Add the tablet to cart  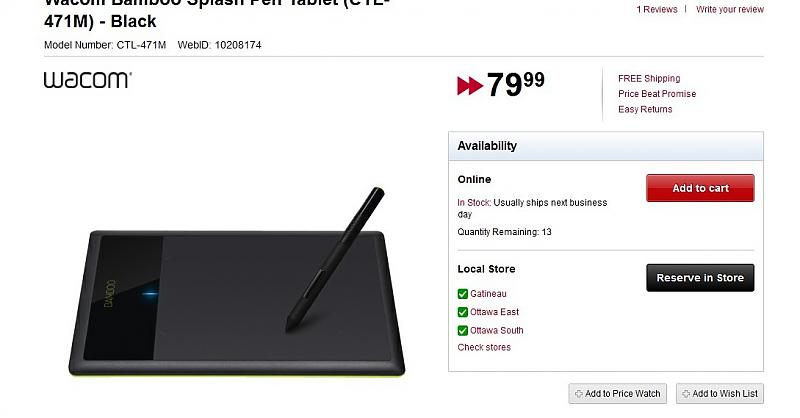(700, 188)
